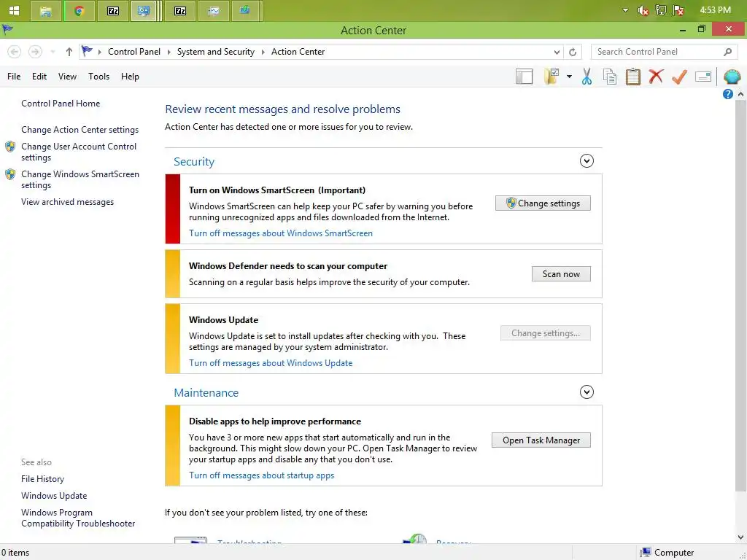747x560 pixels.
Task: Open Change Windows SmartScreen settings in the sidebar
Action: [x=80, y=179]
